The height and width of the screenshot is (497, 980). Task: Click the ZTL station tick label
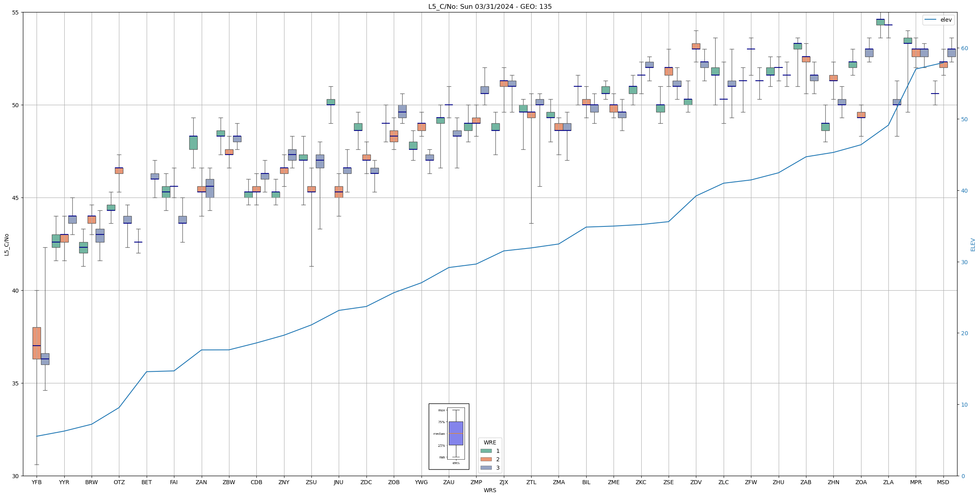(x=531, y=482)
